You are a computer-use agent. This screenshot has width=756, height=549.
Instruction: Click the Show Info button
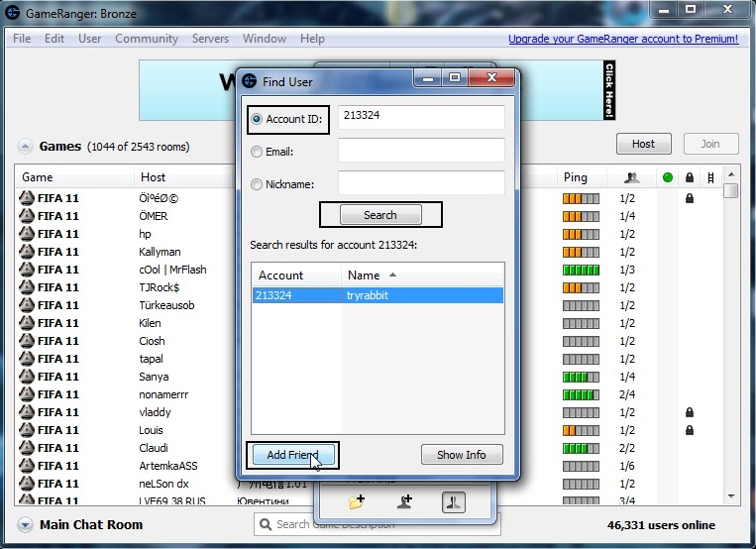point(462,455)
